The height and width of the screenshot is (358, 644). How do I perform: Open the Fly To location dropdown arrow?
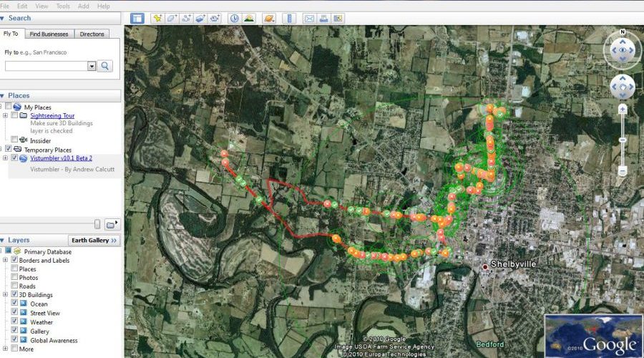(x=92, y=66)
